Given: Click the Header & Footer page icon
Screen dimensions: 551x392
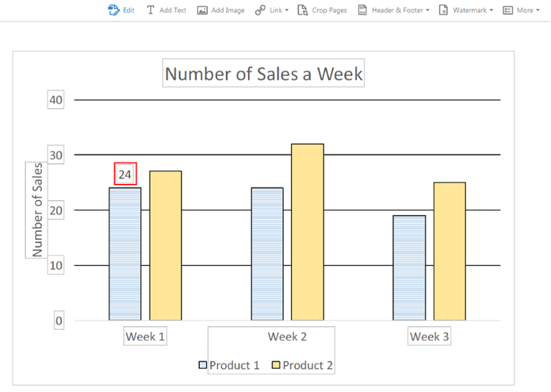Looking at the screenshot, I should click(x=362, y=10).
